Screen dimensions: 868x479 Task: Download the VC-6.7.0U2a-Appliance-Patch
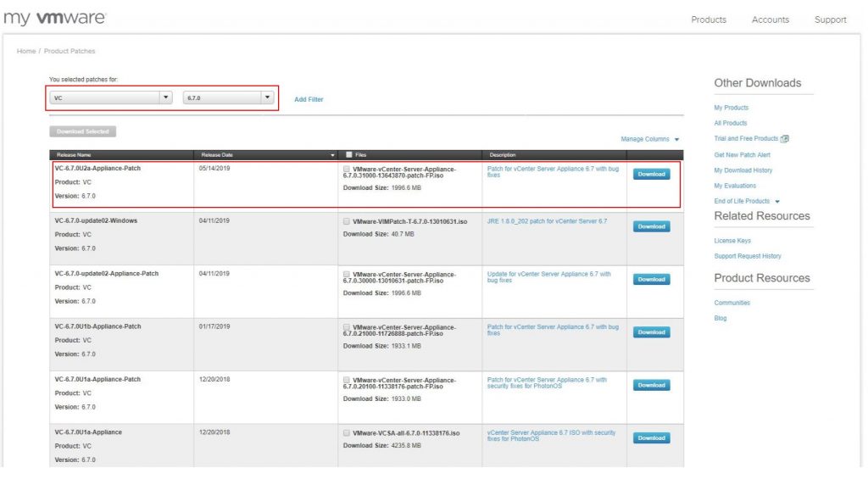(x=651, y=174)
